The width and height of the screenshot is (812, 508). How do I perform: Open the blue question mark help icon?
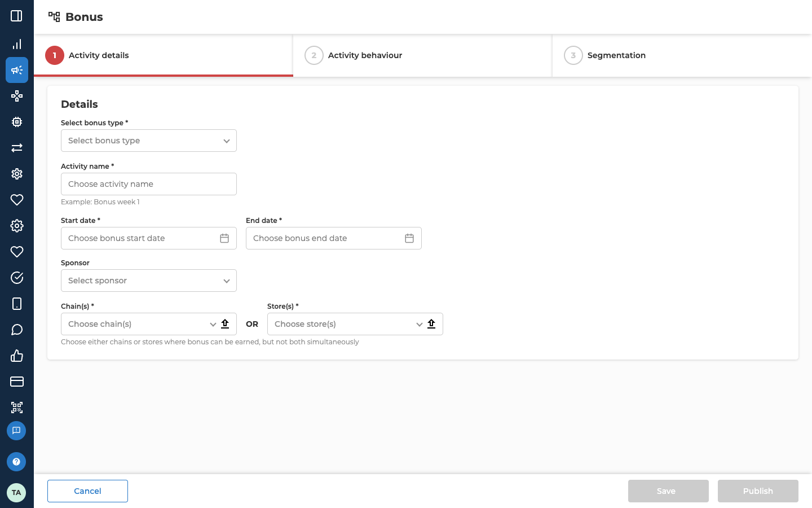(16, 462)
